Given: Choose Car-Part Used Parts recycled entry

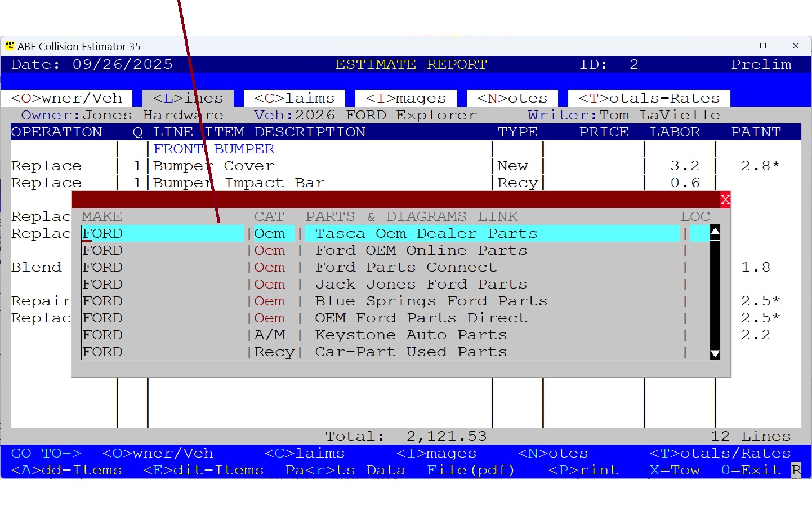Looking at the screenshot, I should 411,352.
